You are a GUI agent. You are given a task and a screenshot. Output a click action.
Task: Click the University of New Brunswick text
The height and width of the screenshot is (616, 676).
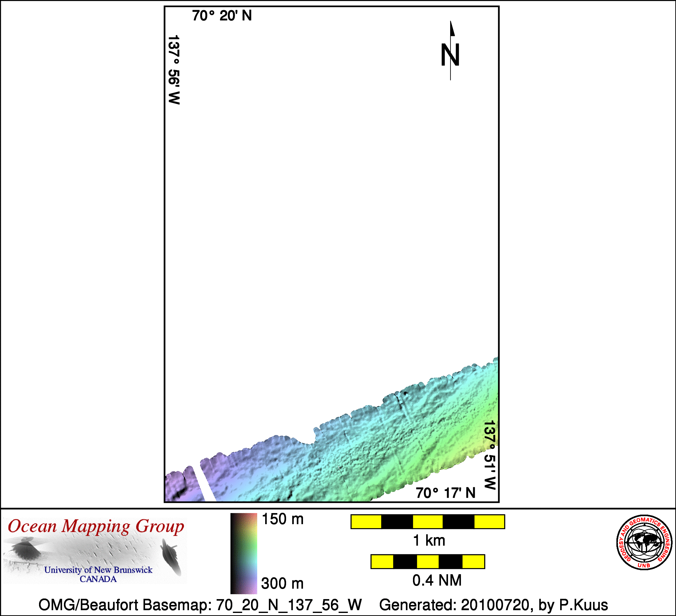pyautogui.click(x=98, y=570)
